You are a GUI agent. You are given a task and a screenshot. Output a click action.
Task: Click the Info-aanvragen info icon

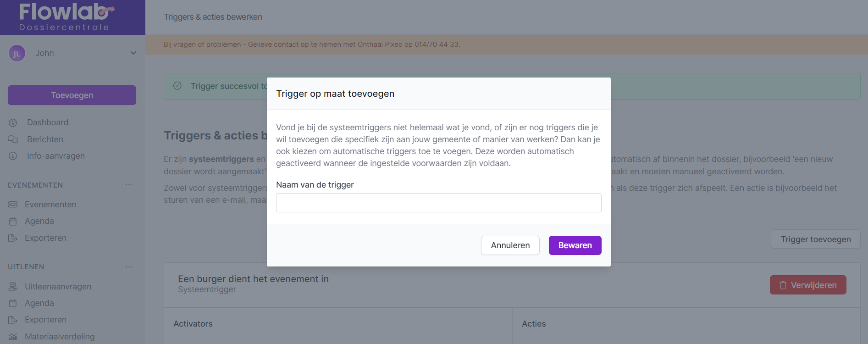[13, 156]
